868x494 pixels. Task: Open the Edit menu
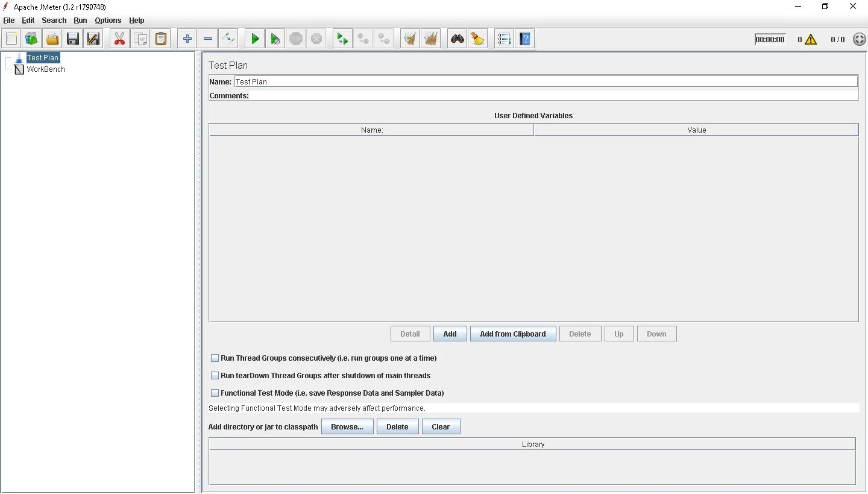pos(28,21)
